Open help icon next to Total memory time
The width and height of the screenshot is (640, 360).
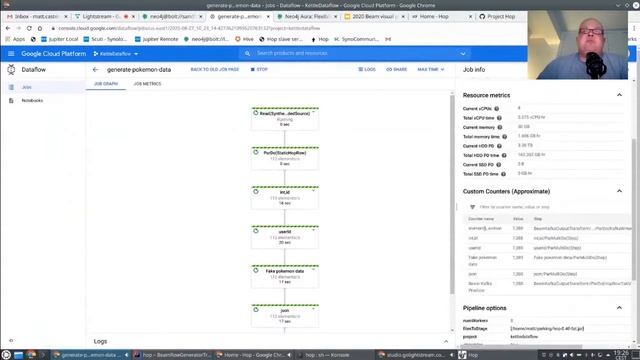504,137
